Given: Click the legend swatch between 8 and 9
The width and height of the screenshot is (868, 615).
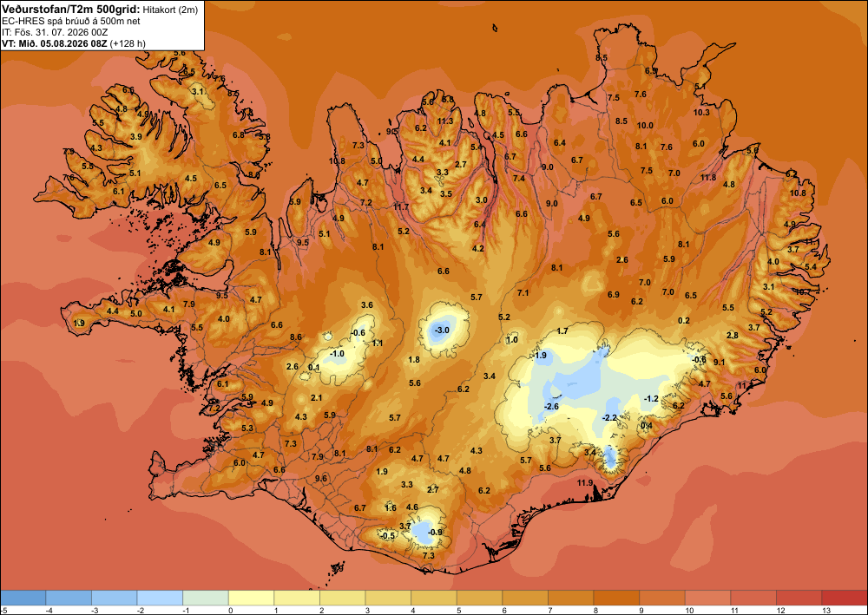Looking at the screenshot, I should pos(616,598).
